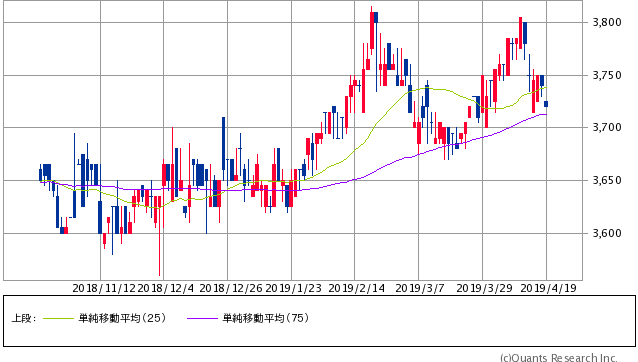Click the 上段: legend heading
Image resolution: width=638 pixels, height=362 pixels.
(x=24, y=318)
